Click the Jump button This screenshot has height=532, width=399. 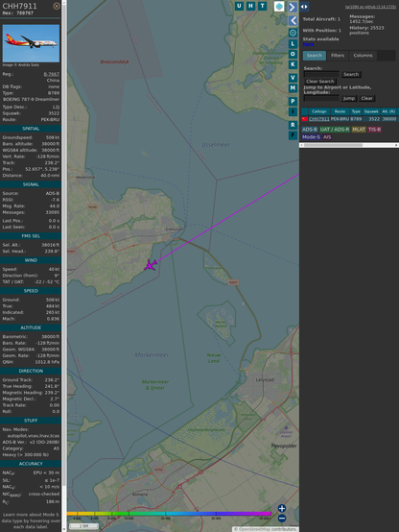pos(349,98)
